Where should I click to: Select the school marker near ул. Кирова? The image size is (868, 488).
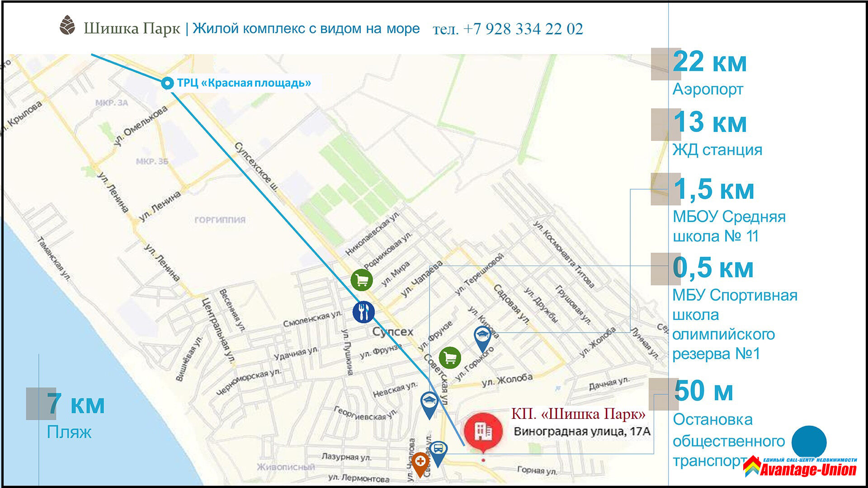(482, 339)
